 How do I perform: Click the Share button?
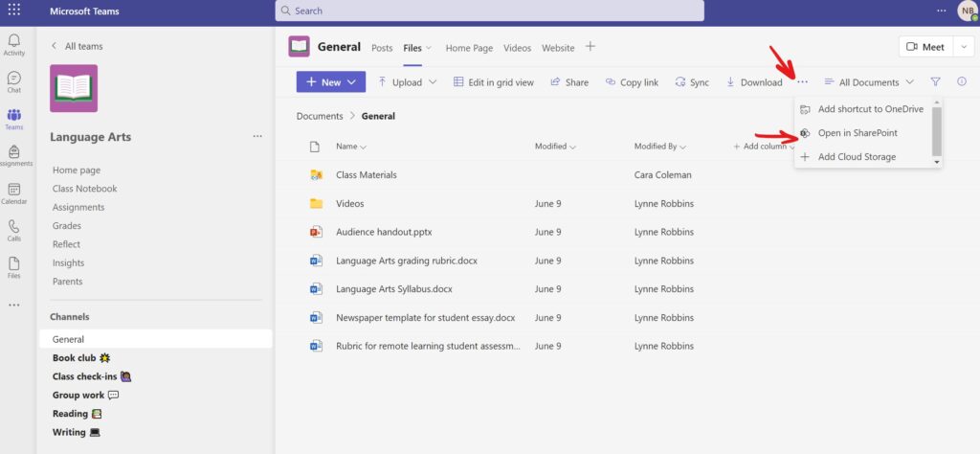568,82
